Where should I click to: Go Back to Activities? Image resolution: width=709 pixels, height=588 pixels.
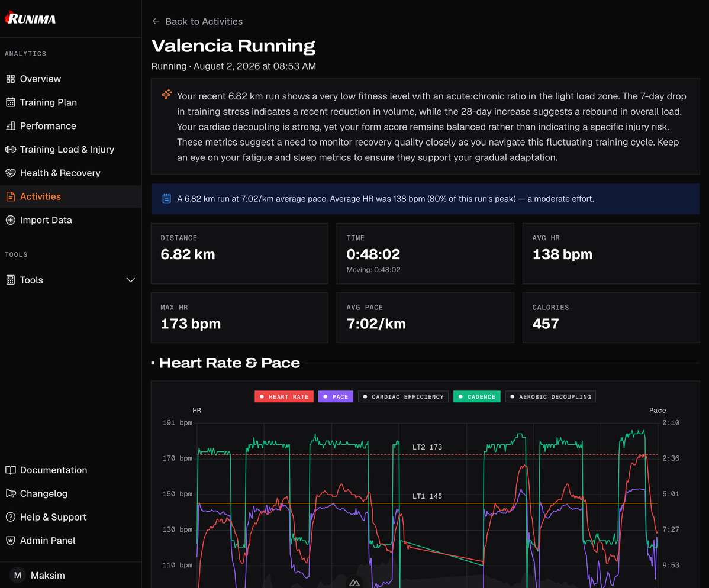coord(197,21)
